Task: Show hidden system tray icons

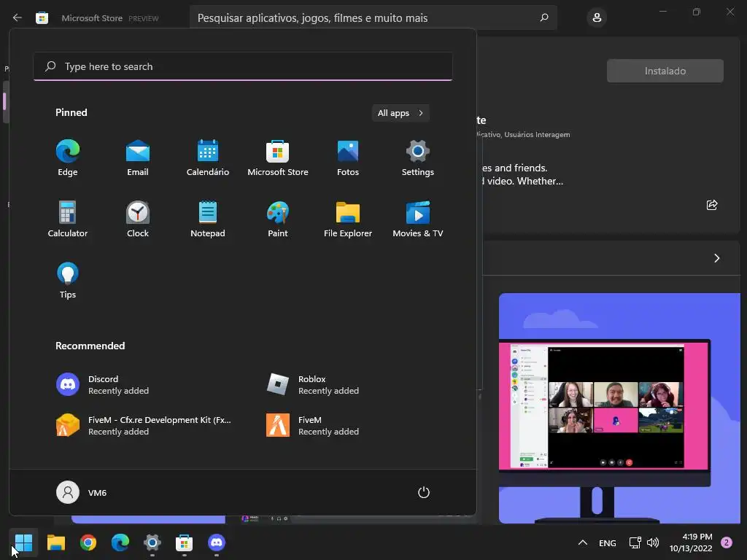Action: tap(583, 542)
